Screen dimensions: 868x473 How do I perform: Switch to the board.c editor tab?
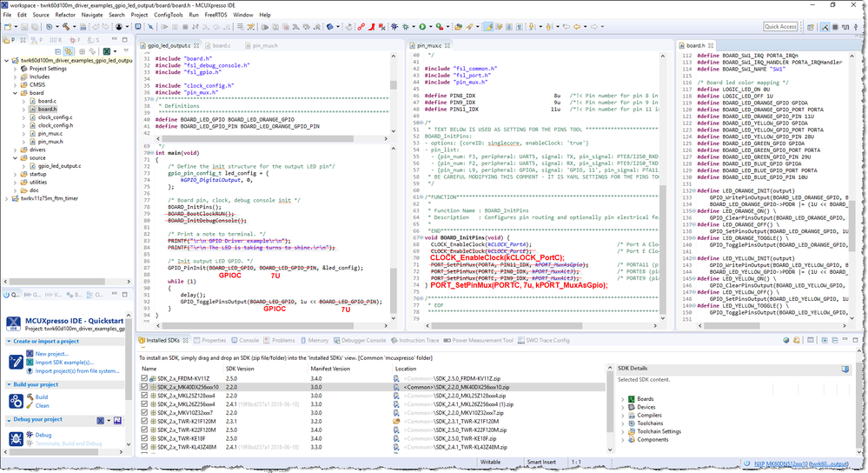click(x=221, y=44)
